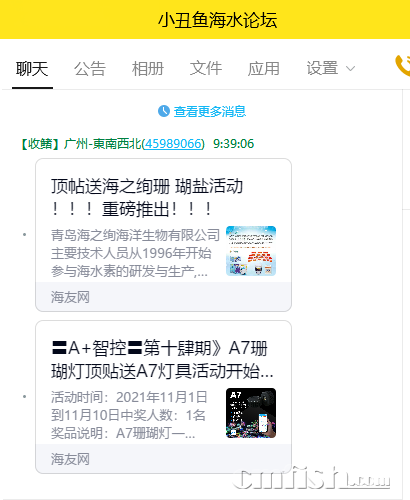The width and height of the screenshot is (410, 500).
Task: Click the 活动时间 2021年11月1日 description text
Action: pos(129,415)
